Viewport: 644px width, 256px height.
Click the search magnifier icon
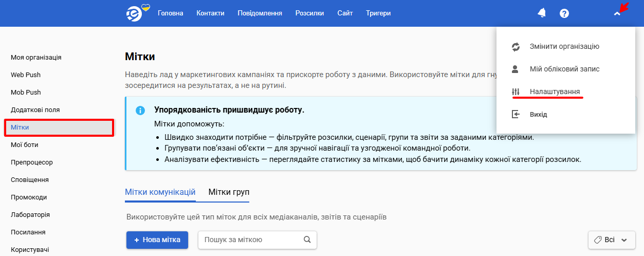[307, 240]
